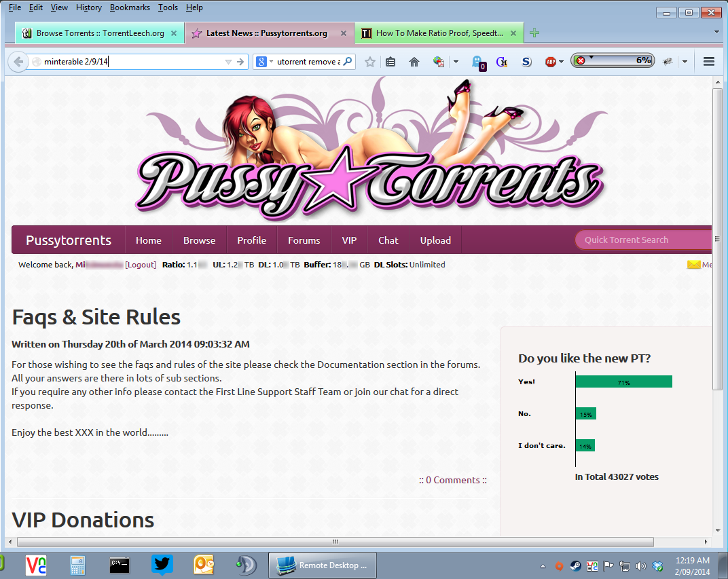Click the purple C M extension icon

502,62
